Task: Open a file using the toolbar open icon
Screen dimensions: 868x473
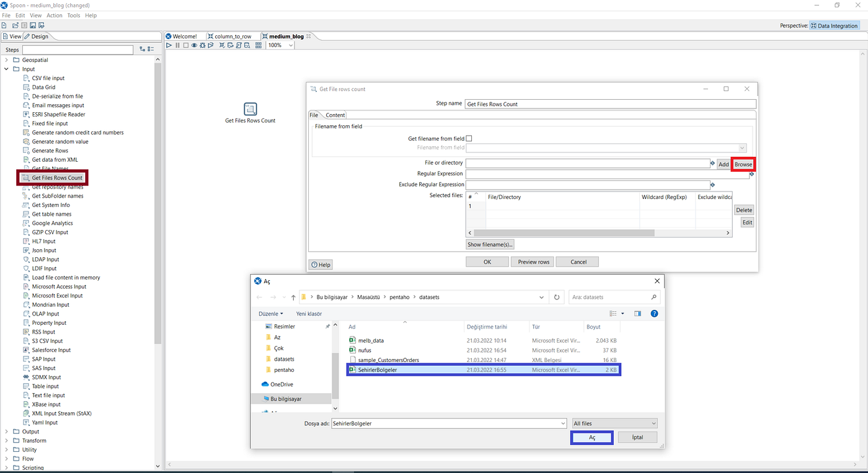Action: pos(15,25)
